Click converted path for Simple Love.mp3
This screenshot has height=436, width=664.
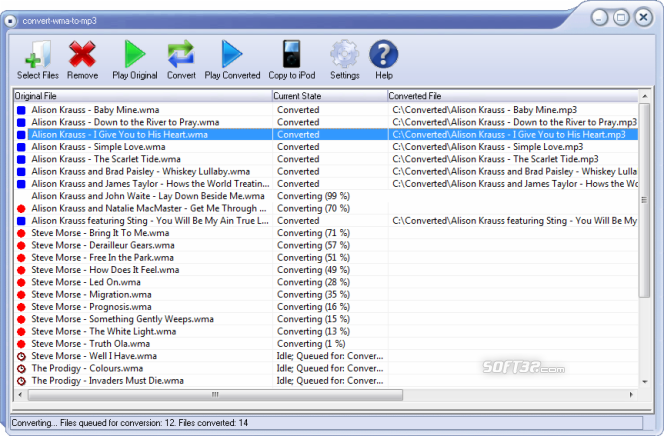click(x=487, y=147)
